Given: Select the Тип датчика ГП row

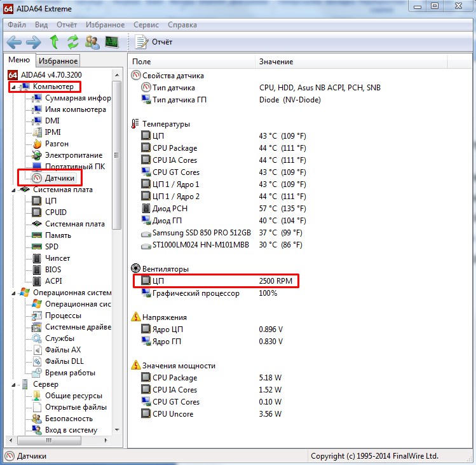Looking at the screenshot, I should point(231,100).
